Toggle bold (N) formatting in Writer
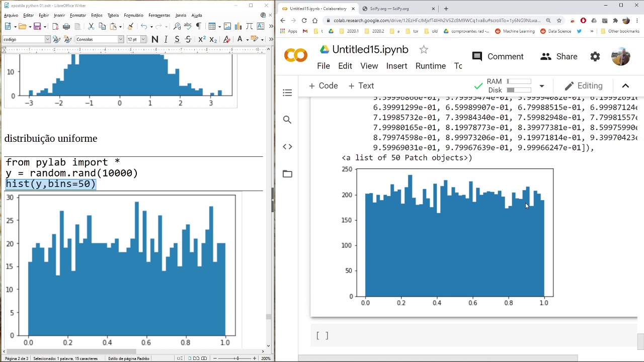Screen dimensions: 644x362 tap(155, 39)
